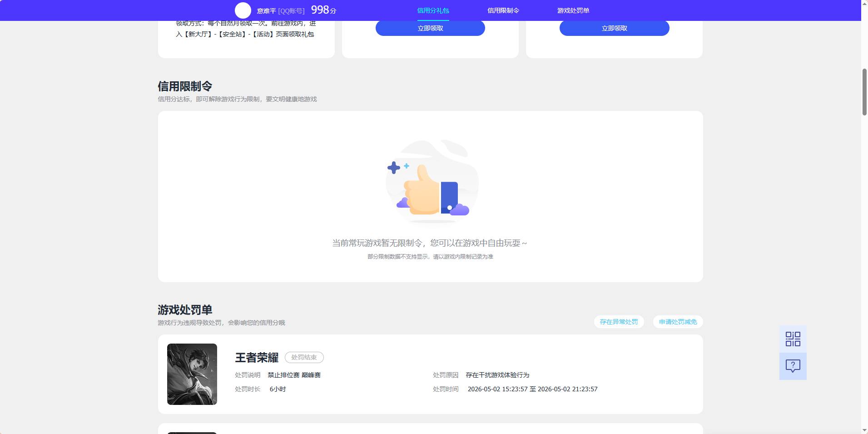Click scrollbar down arrow at bottom right
868x434 pixels.
(864, 430)
